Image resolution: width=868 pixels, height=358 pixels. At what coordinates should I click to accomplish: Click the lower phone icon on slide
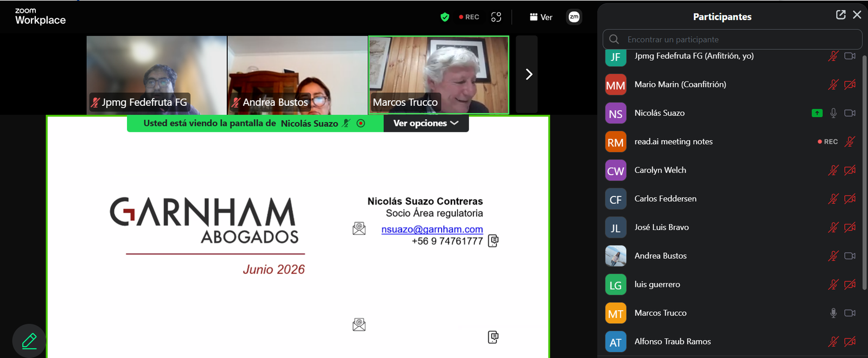click(x=493, y=337)
